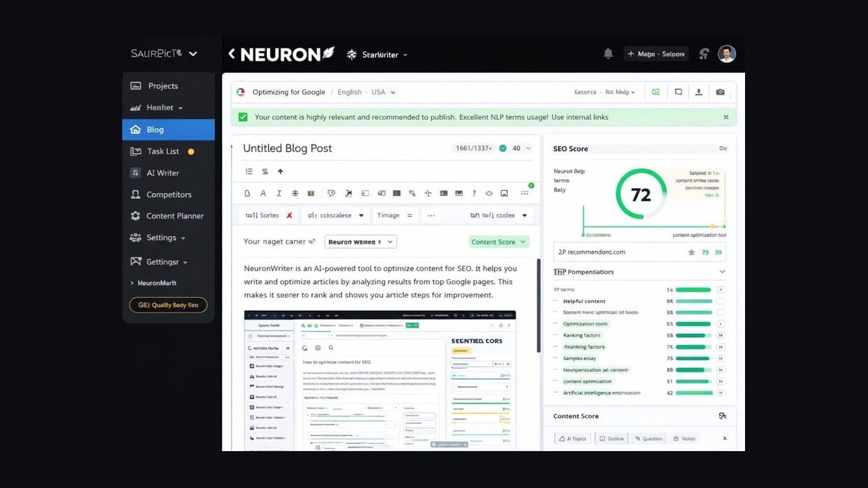Expand Settings in the sidebar
Viewport: 868px width, 488px height.
coord(169,237)
